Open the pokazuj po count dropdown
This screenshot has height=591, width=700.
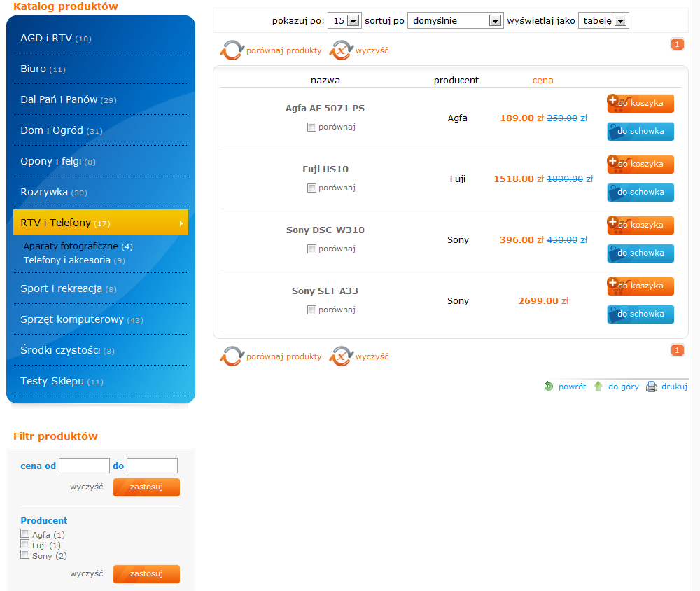pos(344,20)
